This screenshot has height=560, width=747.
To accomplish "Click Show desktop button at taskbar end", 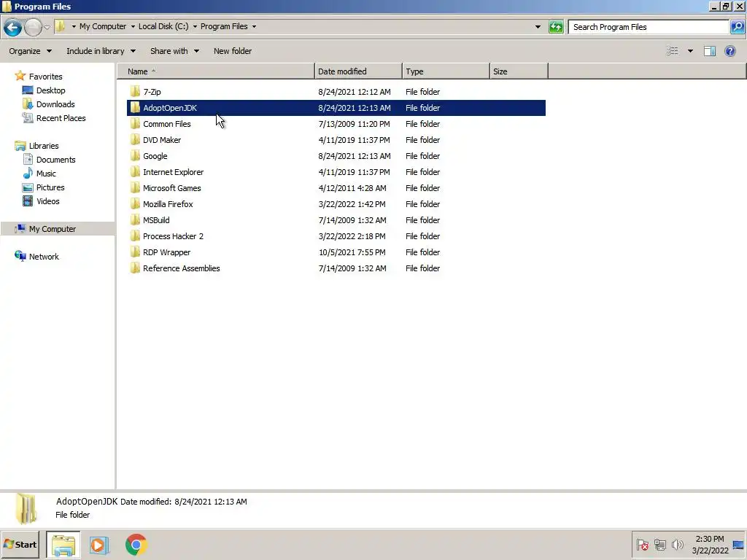I will click(738, 545).
